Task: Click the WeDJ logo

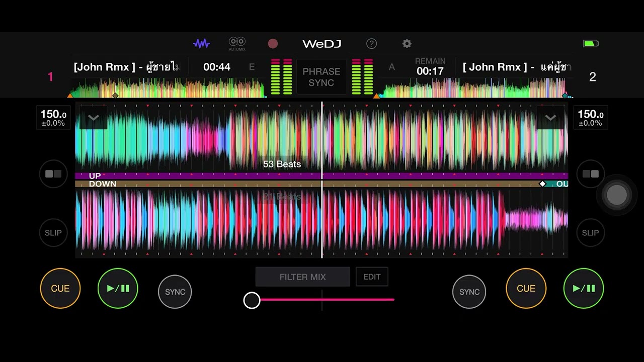Action: pos(322,44)
